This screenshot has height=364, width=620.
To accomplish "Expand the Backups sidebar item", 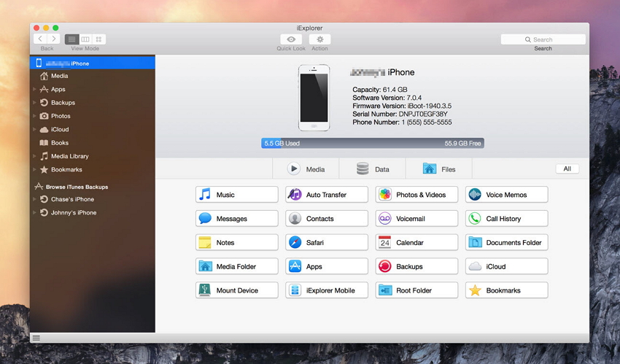I will point(34,103).
